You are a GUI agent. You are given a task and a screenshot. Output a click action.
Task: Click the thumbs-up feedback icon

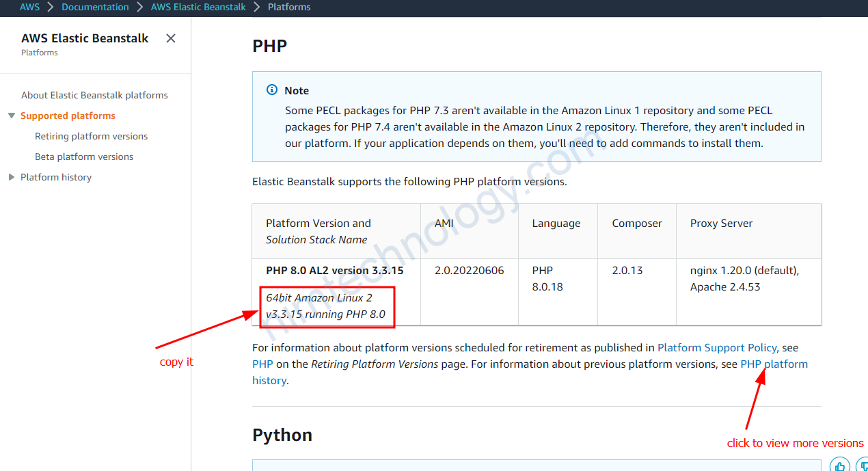click(x=839, y=466)
